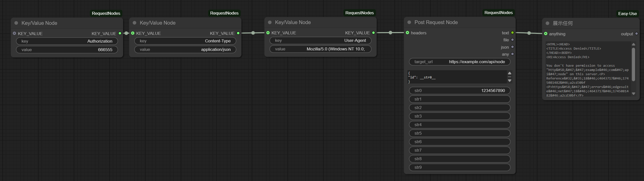The image size is (644, 181).
Task: Click the any output socket on Post Request Node
Action: pos(512,54)
